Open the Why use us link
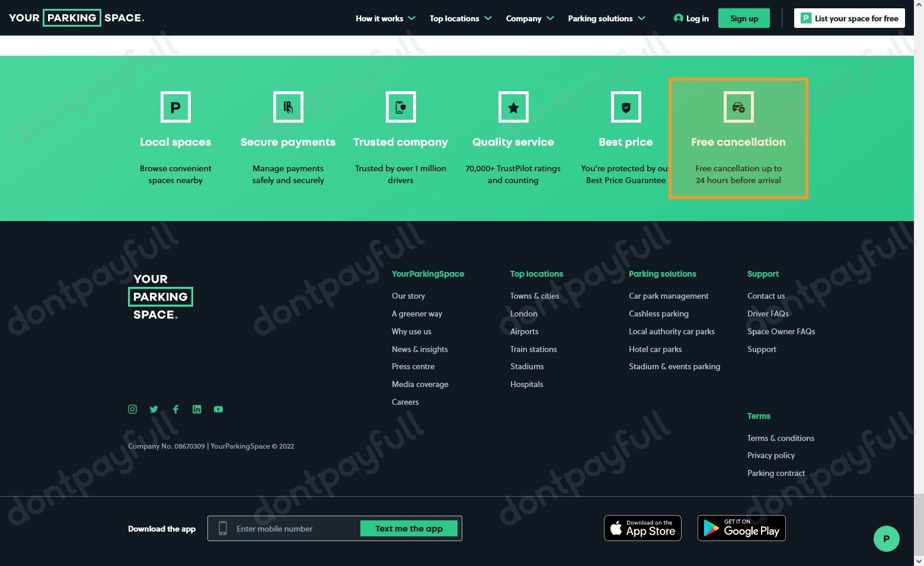 (x=411, y=331)
